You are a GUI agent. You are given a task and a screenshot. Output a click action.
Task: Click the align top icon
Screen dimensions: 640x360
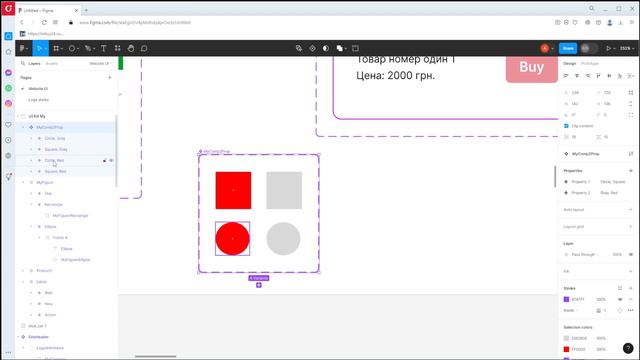pyautogui.click(x=598, y=76)
